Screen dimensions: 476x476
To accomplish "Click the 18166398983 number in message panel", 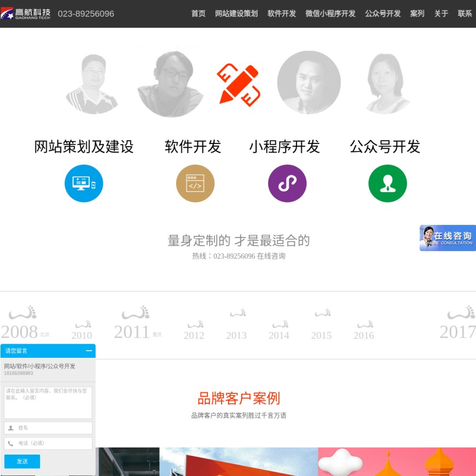I will [x=19, y=373].
